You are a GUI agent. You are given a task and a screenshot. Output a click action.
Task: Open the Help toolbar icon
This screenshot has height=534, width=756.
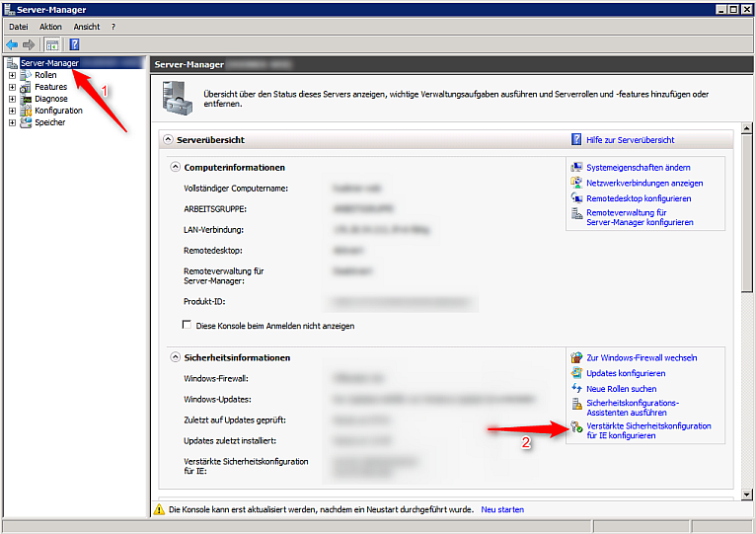[x=74, y=44]
